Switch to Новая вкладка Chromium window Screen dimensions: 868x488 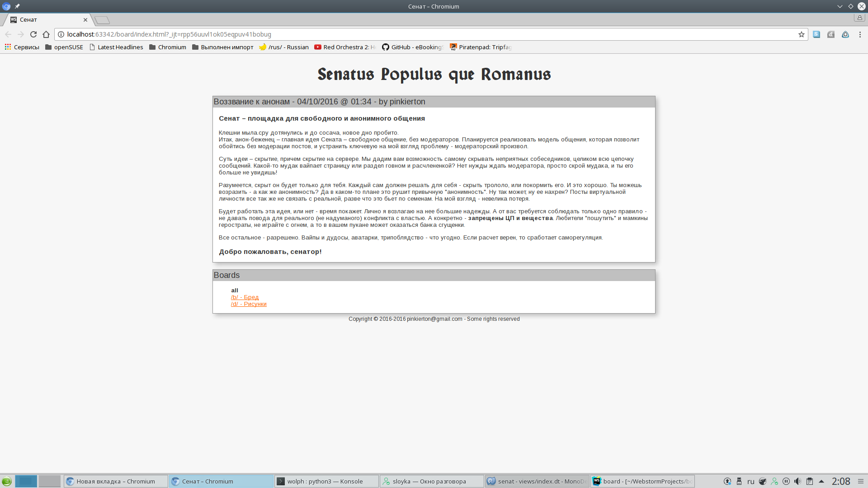click(x=116, y=481)
